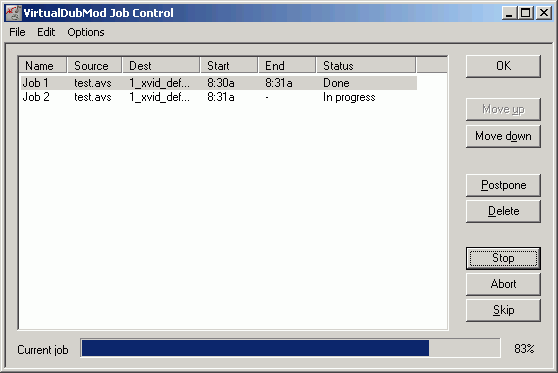The image size is (558, 373).
Task: Click the OK button
Action: coord(503,66)
